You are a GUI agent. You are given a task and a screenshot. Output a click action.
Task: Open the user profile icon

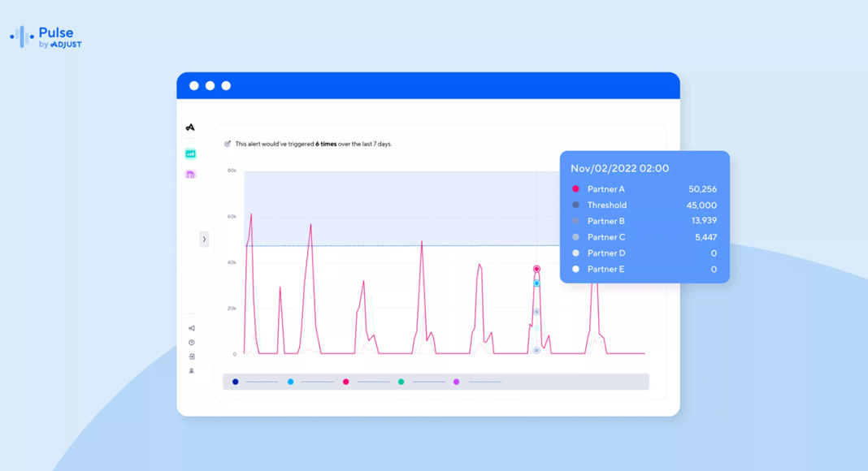(192, 371)
